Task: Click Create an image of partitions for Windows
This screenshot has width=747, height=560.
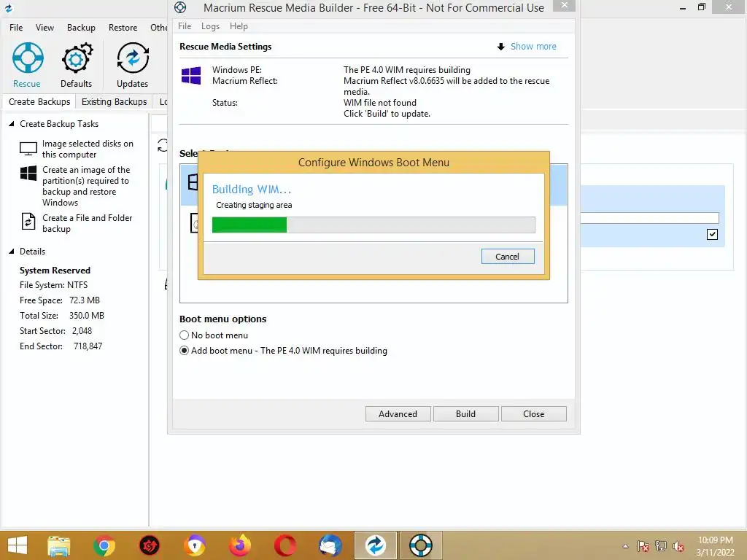Action: tap(86, 186)
